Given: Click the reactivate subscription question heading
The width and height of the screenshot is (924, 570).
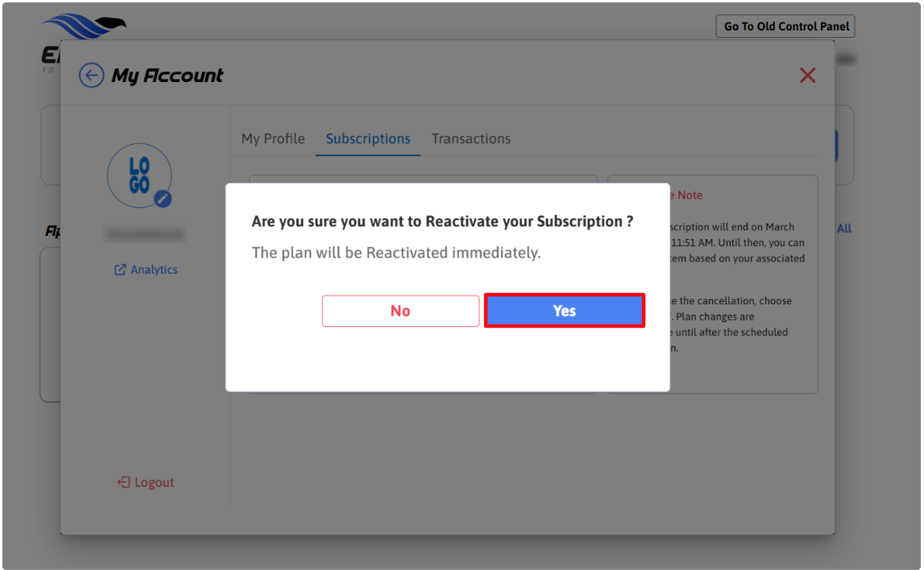Looking at the screenshot, I should 442,221.
